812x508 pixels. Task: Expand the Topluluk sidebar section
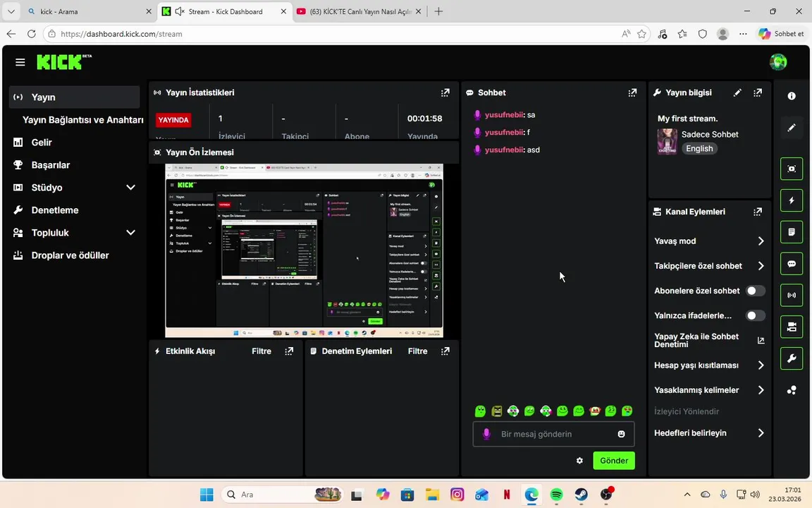click(x=130, y=233)
